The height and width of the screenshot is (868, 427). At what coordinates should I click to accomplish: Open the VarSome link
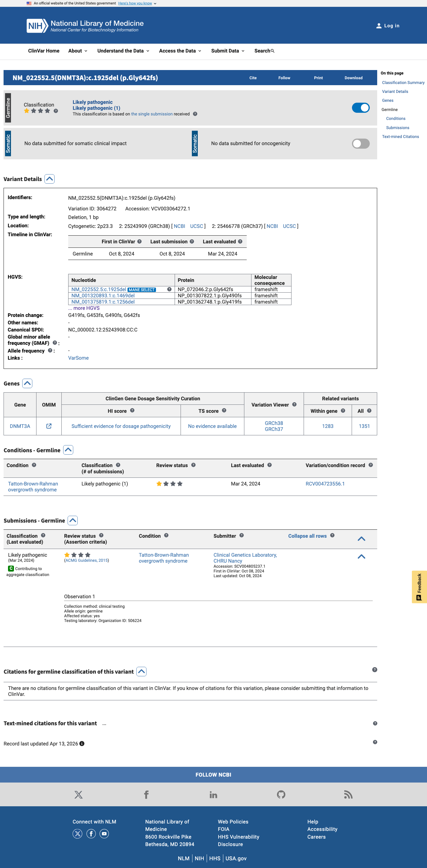pyautogui.click(x=79, y=358)
